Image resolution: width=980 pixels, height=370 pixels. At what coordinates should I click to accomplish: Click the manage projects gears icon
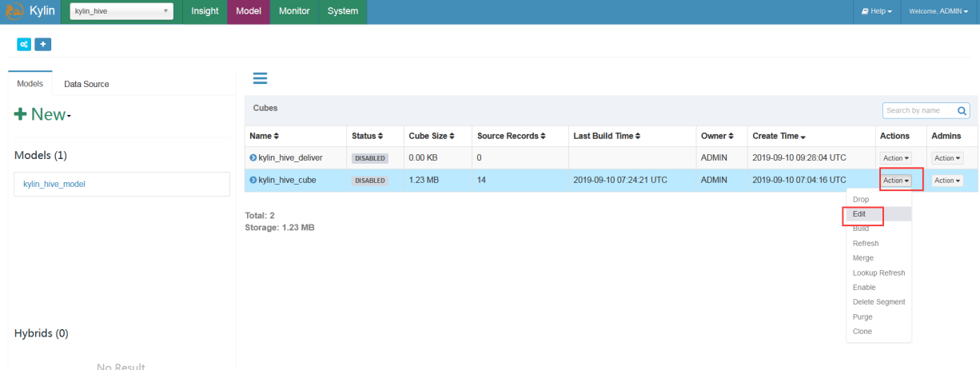pyautogui.click(x=24, y=44)
